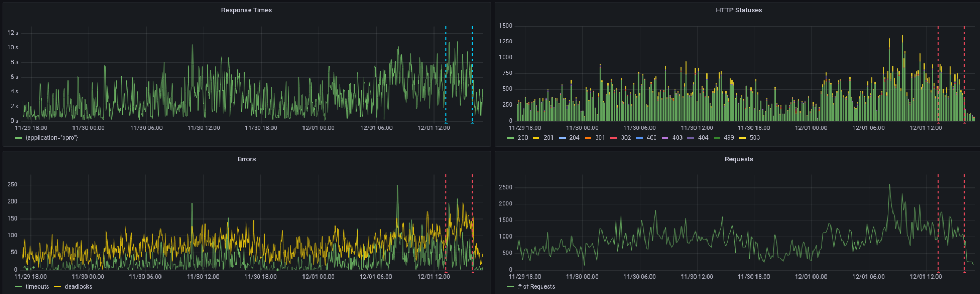Click the yellow swatch beside 201

coord(536,138)
